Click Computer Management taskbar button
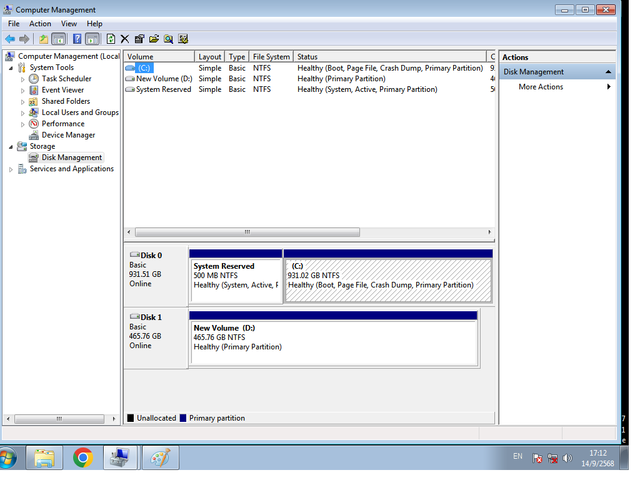 tap(121, 458)
